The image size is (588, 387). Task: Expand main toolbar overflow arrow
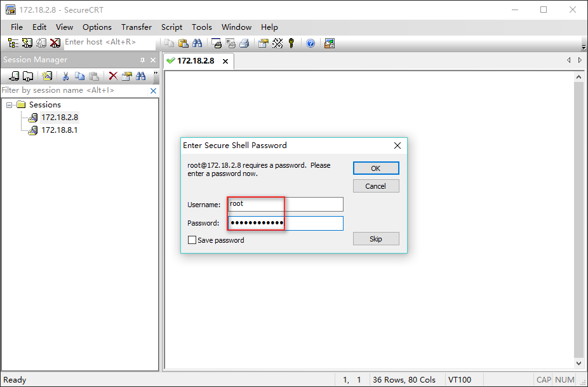coord(584,47)
